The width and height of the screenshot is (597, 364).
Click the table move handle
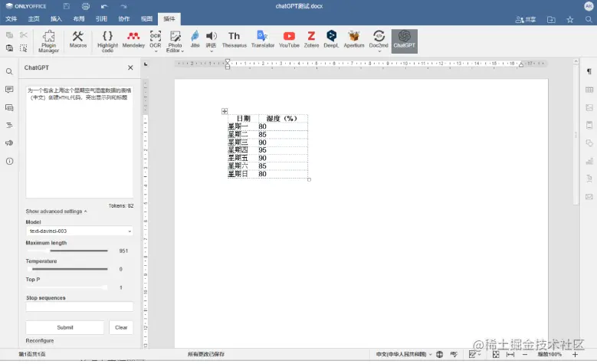coord(225,111)
